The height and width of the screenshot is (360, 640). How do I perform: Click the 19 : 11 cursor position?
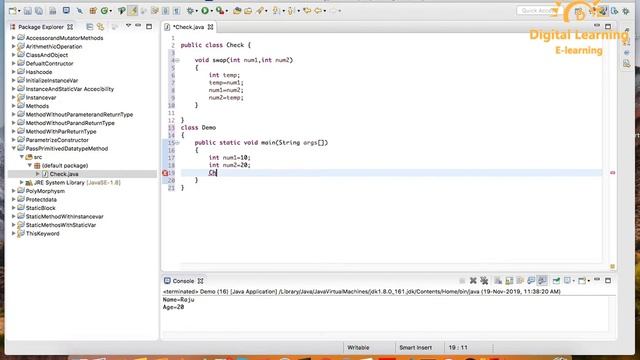click(x=458, y=348)
